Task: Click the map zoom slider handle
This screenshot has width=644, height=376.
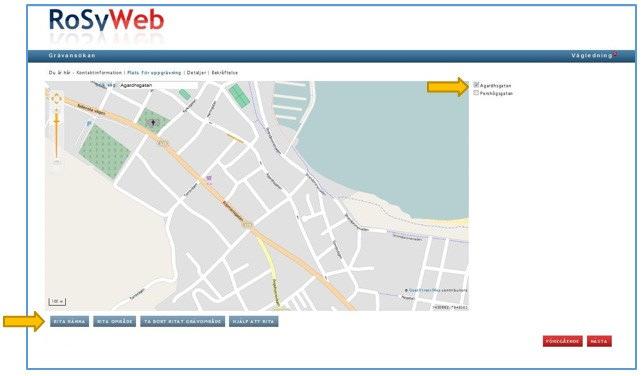Action: pyautogui.click(x=56, y=122)
